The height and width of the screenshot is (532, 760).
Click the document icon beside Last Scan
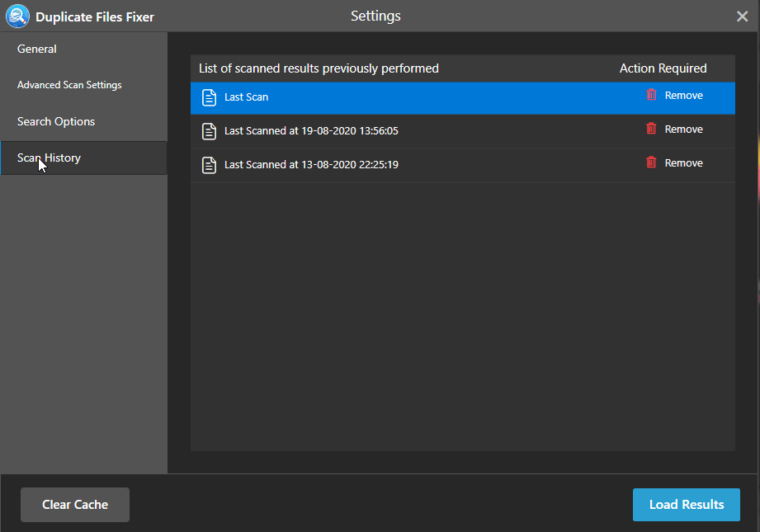(x=209, y=97)
